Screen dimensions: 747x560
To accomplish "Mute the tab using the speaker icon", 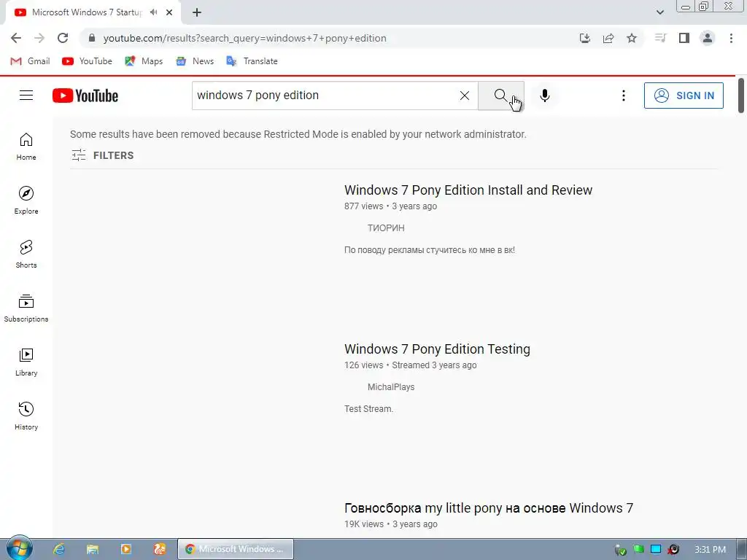I will tap(153, 12).
